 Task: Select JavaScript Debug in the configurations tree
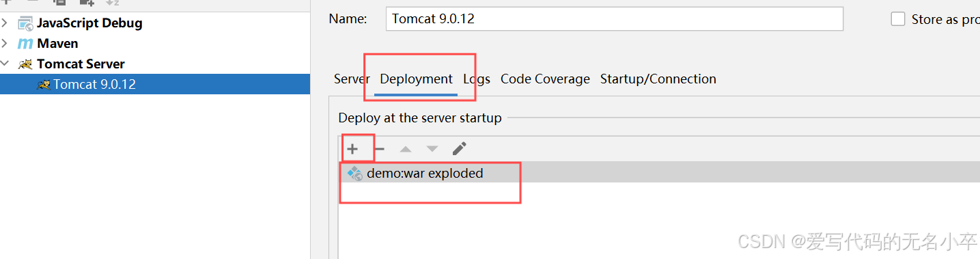89,23
